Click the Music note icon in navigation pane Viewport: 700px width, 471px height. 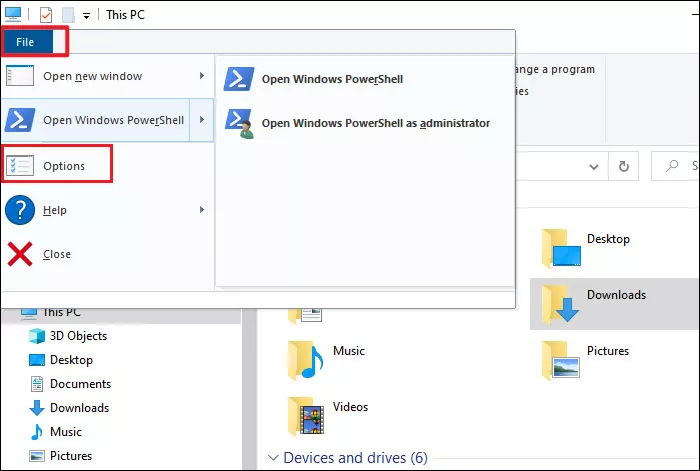[x=37, y=432]
